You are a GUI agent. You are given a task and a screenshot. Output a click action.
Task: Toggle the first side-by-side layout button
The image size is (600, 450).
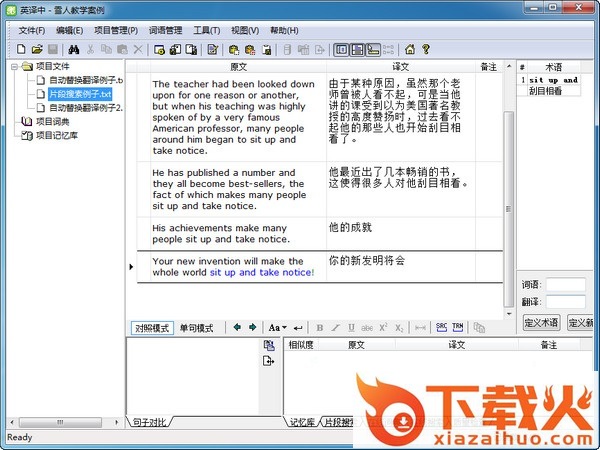tap(341, 49)
